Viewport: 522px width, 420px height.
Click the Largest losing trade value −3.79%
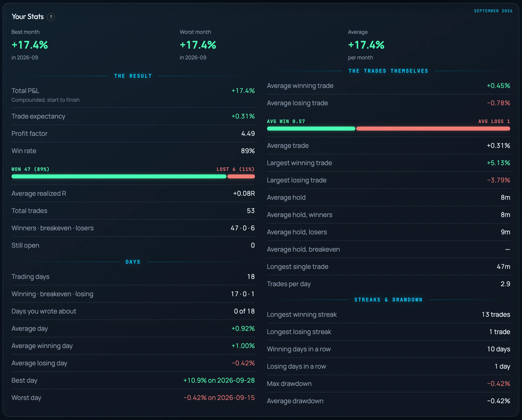[x=499, y=180]
